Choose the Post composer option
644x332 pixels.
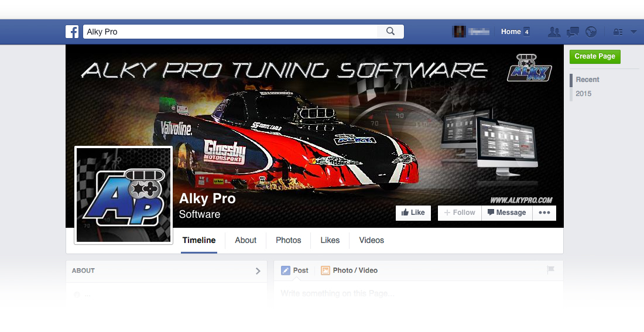294,271
